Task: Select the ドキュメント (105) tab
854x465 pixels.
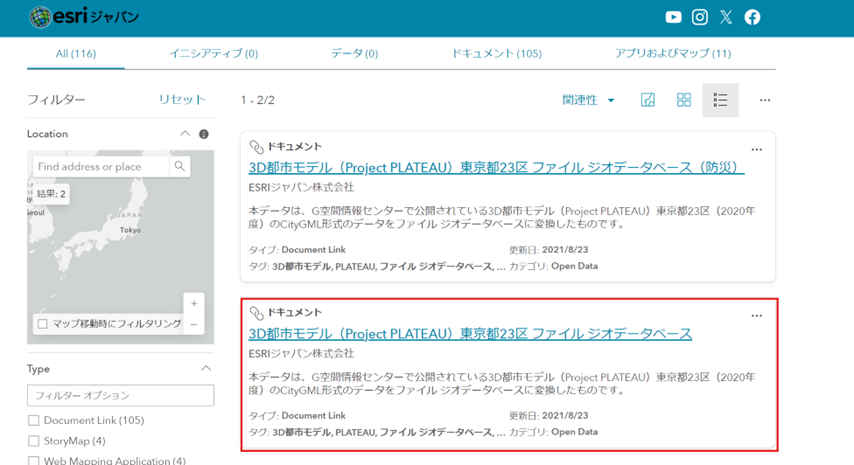Action: 497,53
